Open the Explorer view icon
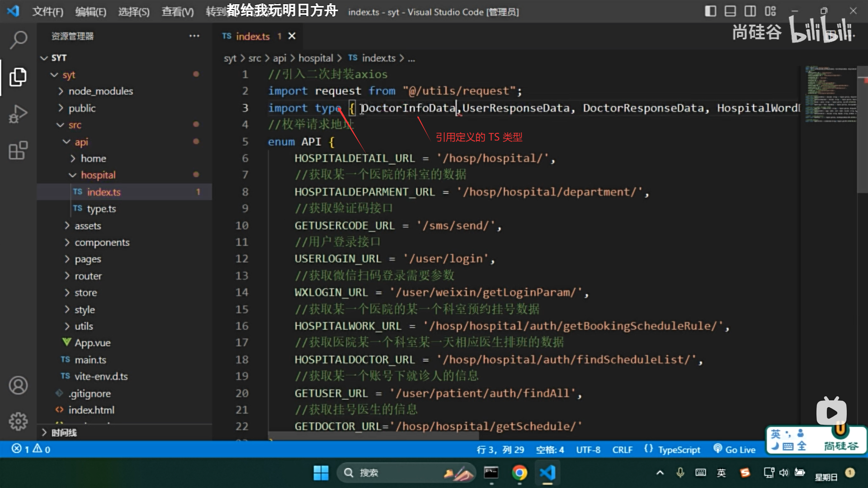This screenshot has height=488, width=868. click(18, 77)
